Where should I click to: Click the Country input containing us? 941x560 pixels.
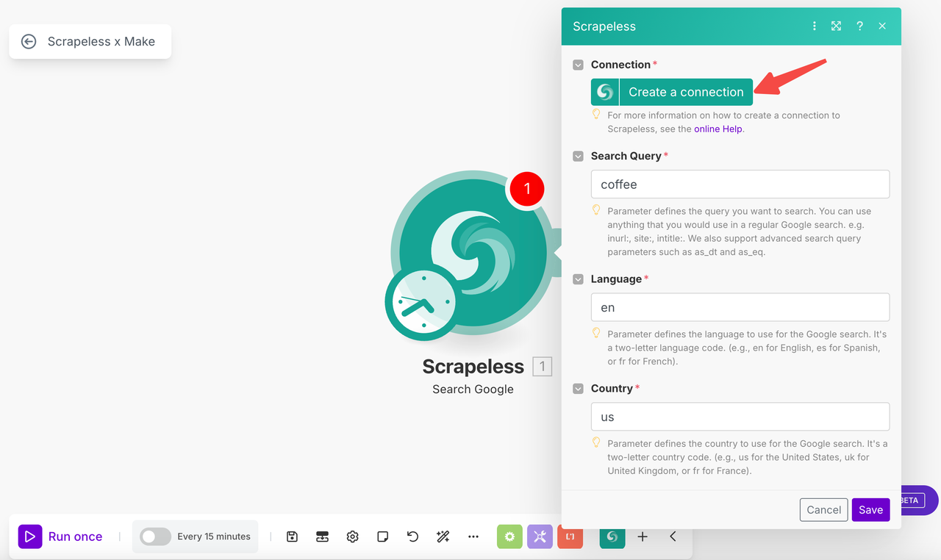[x=740, y=417]
